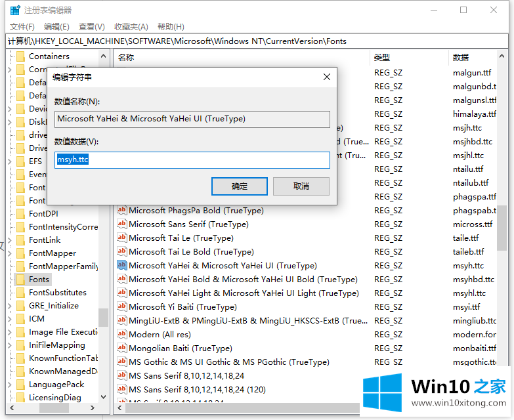This screenshot has width=514, height=420.
Task: Click the msyhbd.ttc data cell
Action: pyautogui.click(x=473, y=280)
